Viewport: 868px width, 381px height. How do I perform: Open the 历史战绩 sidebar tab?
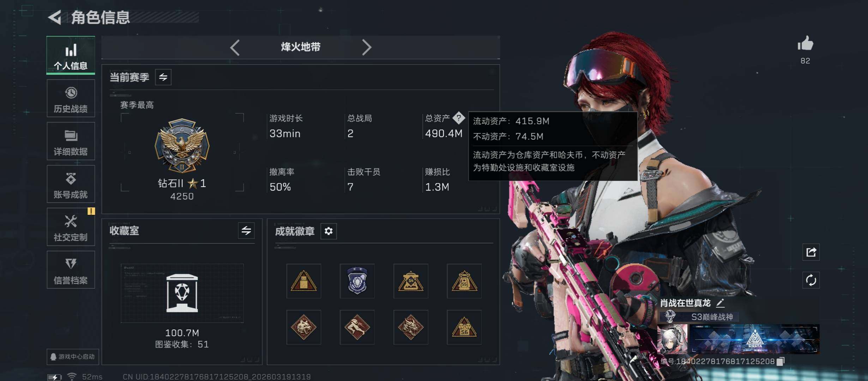(x=71, y=98)
